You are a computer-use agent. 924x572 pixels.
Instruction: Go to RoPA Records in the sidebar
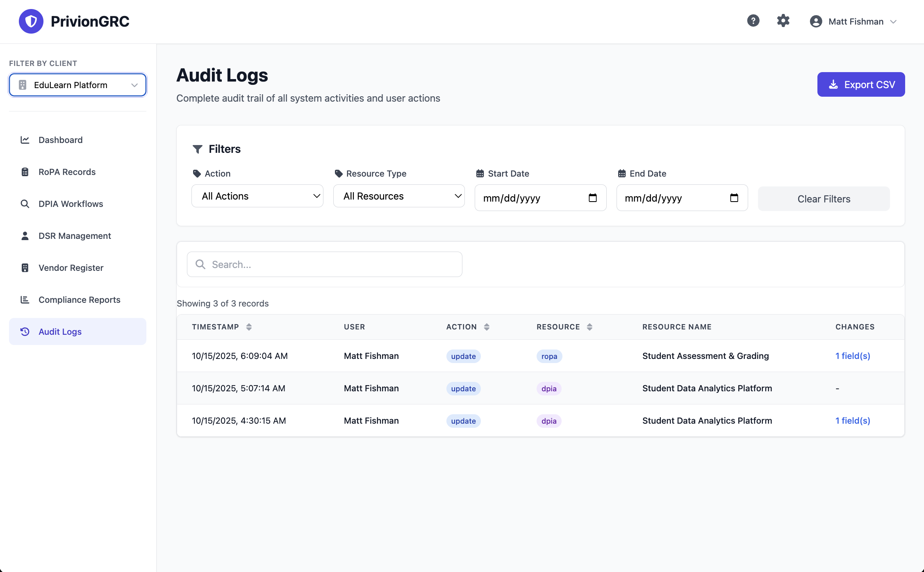[67, 172]
